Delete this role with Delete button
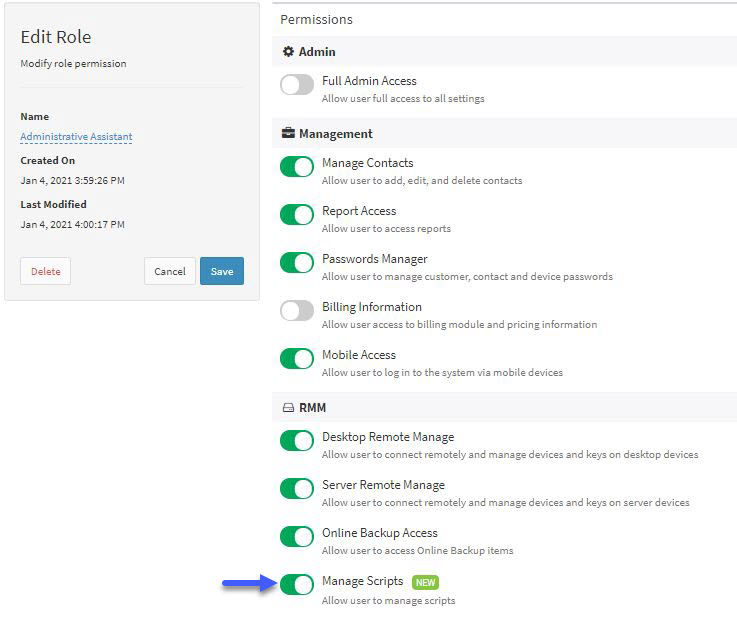This screenshot has width=737, height=622. [x=46, y=271]
